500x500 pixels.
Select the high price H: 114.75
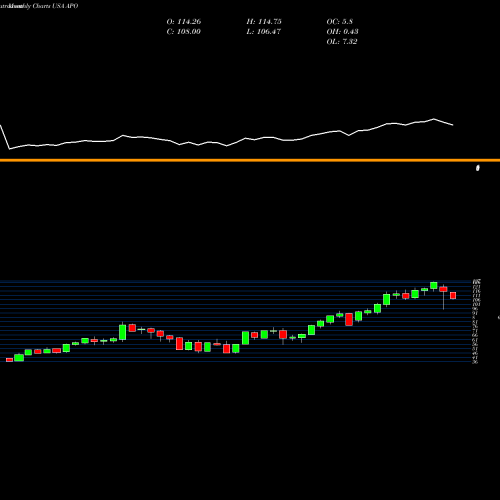pyautogui.click(x=264, y=22)
